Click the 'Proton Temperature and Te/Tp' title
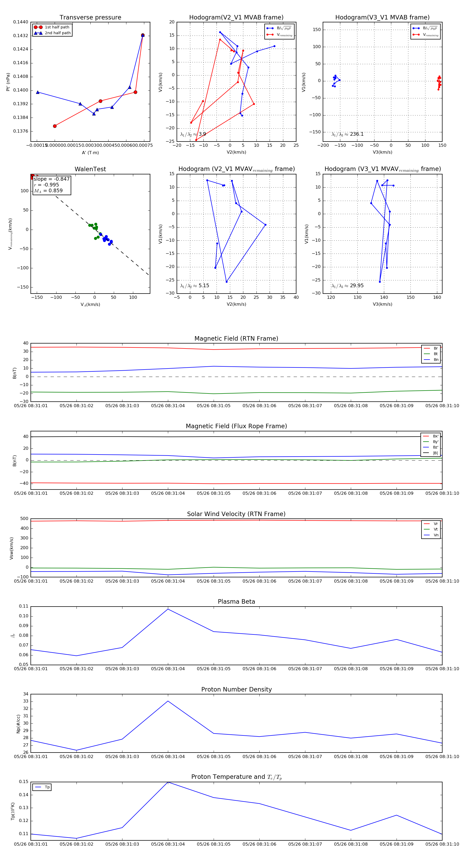473x868 pixels. point(236,777)
